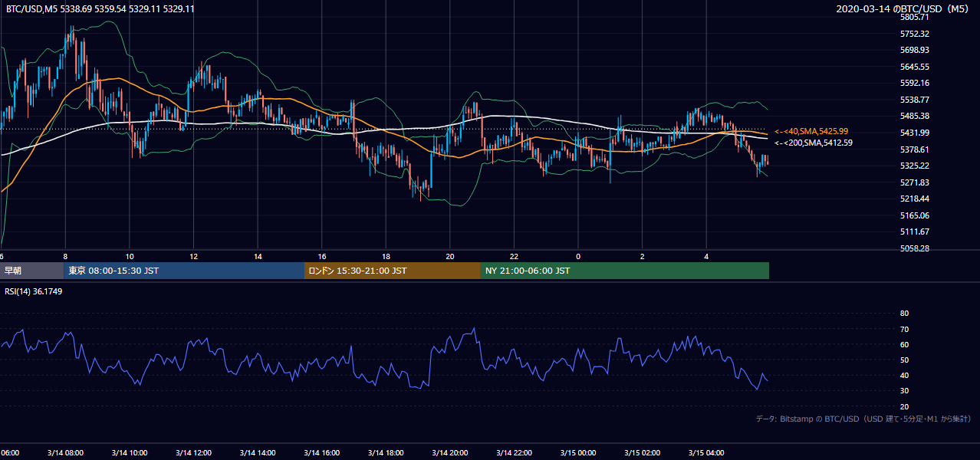Image resolution: width=980 pixels, height=460 pixels.
Task: Click the 5378.61 price axis label
Action: click(915, 149)
